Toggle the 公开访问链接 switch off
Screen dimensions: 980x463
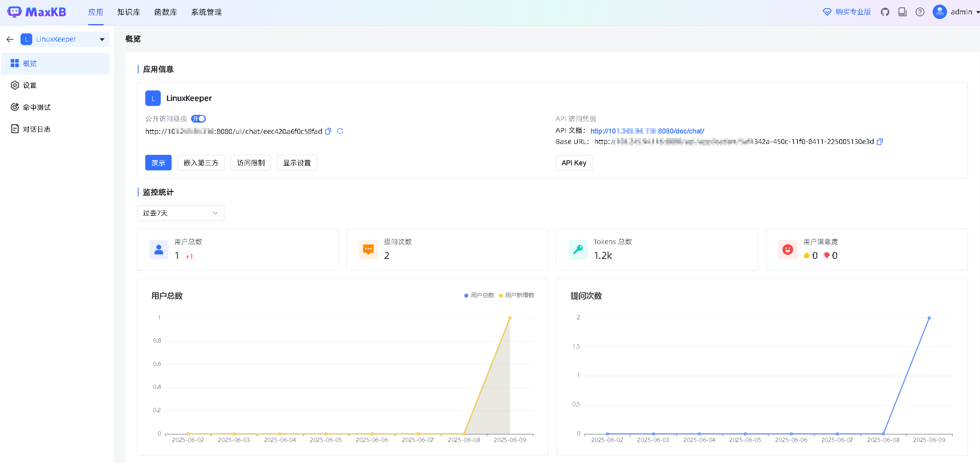(198, 119)
